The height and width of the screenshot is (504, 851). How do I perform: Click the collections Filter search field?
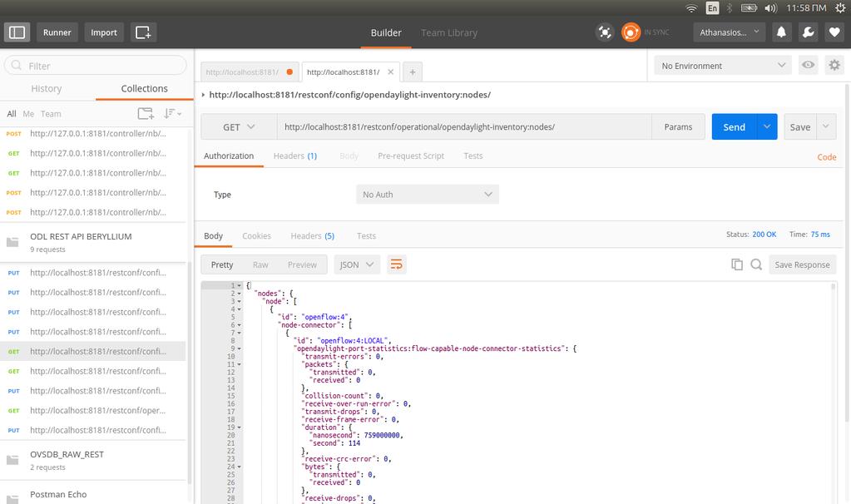96,66
